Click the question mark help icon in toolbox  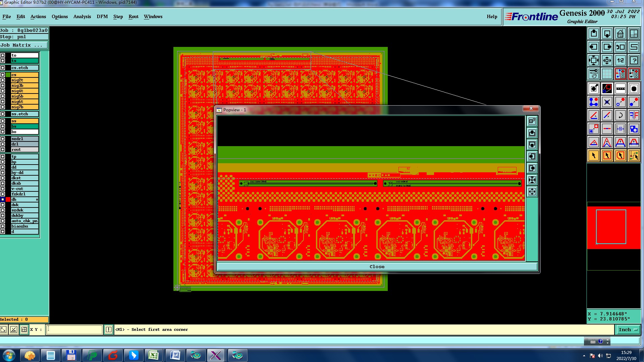(x=634, y=60)
